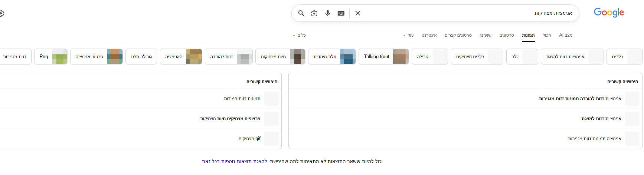644x175 pixels.
Task: Switch to the סרטונים tab
Action: pyautogui.click(x=507, y=35)
